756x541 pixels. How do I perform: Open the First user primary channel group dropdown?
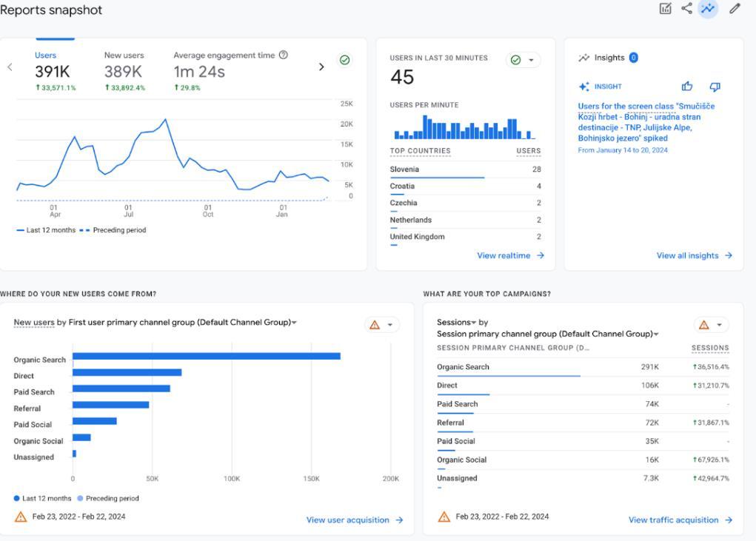[183, 322]
